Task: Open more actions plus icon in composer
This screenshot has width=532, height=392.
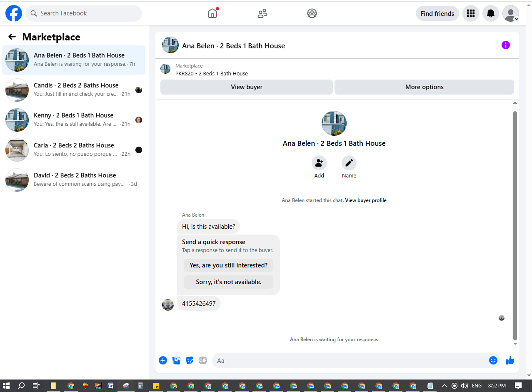Action: [163, 360]
